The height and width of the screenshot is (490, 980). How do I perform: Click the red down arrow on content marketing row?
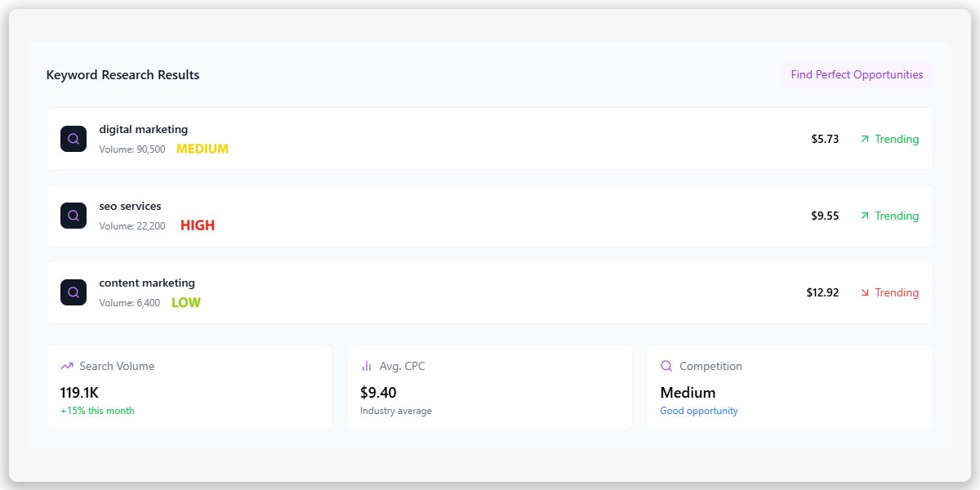(865, 292)
